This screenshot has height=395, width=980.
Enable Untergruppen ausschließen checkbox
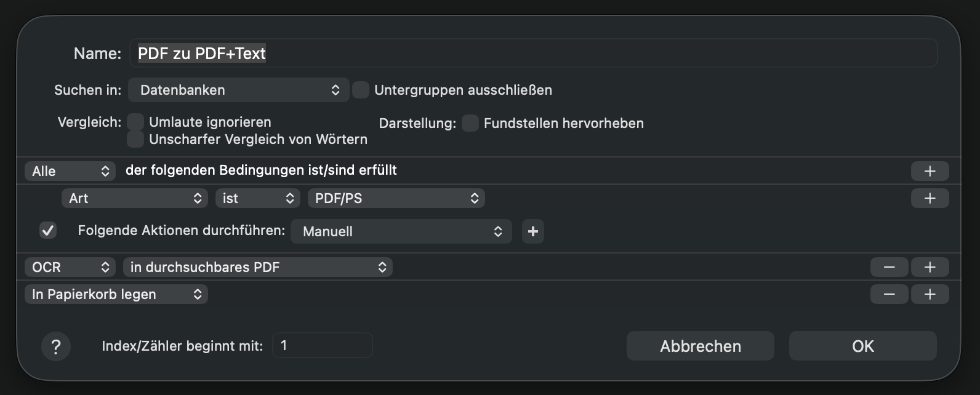pos(361,90)
